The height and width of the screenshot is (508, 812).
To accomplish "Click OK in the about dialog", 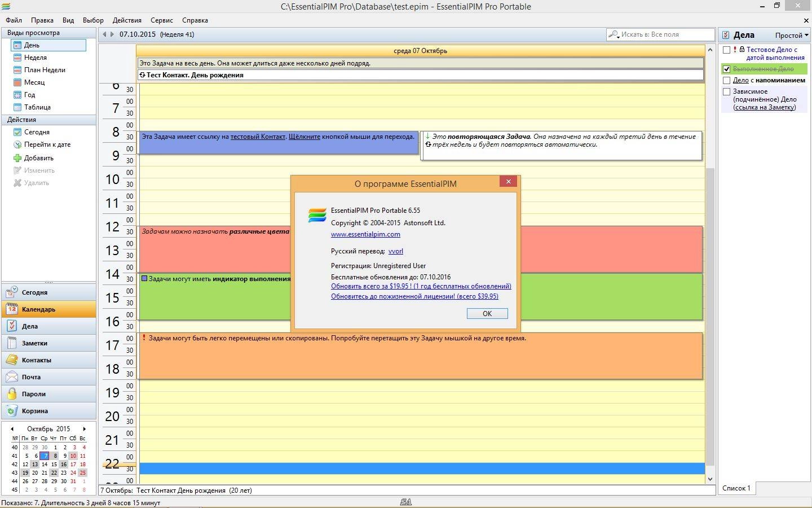I will tap(487, 314).
